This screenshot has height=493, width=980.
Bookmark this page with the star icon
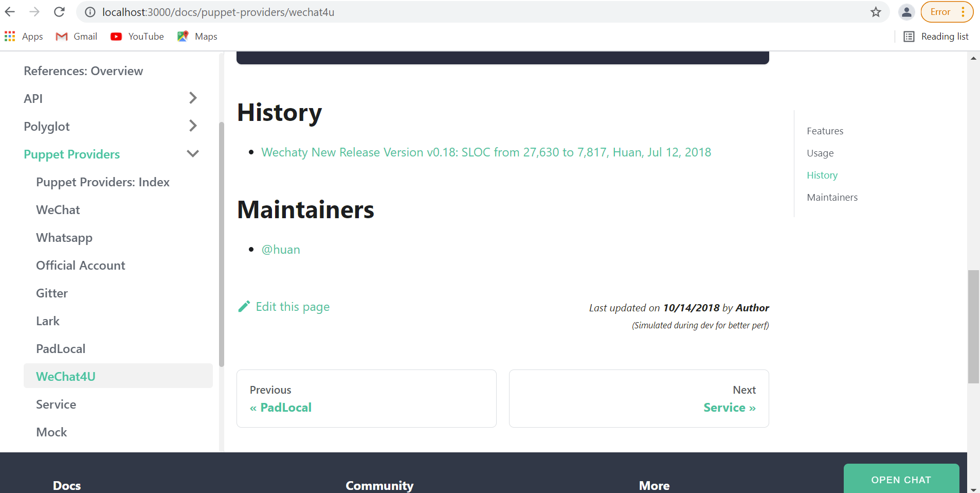coord(876,12)
